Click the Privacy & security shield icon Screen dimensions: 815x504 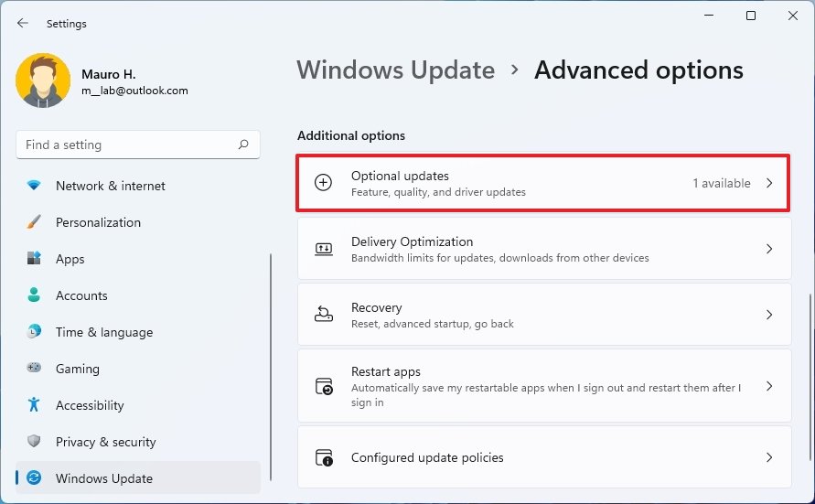[34, 441]
